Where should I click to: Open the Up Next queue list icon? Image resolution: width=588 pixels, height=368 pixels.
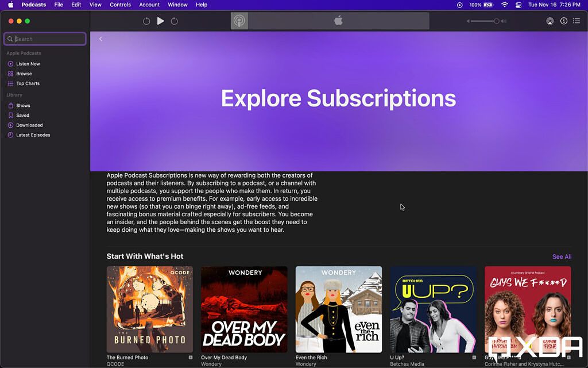(x=577, y=21)
